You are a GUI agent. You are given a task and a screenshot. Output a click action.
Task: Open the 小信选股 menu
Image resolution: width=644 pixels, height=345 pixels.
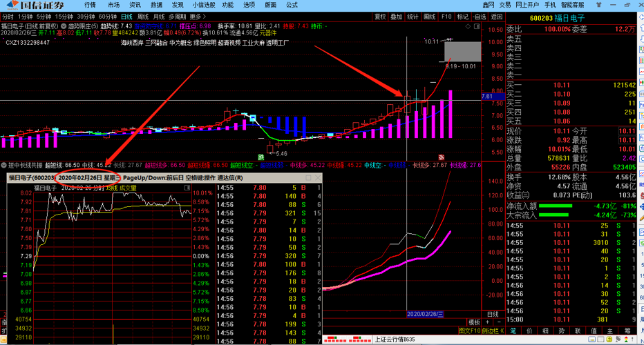(x=204, y=5)
